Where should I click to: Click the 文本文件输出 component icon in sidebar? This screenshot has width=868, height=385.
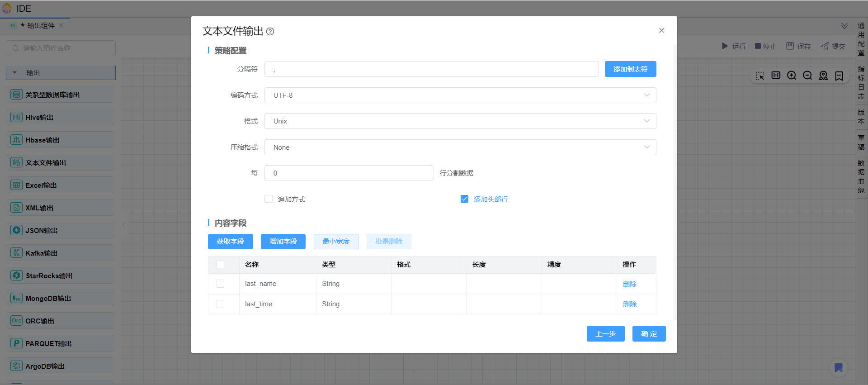click(16, 162)
